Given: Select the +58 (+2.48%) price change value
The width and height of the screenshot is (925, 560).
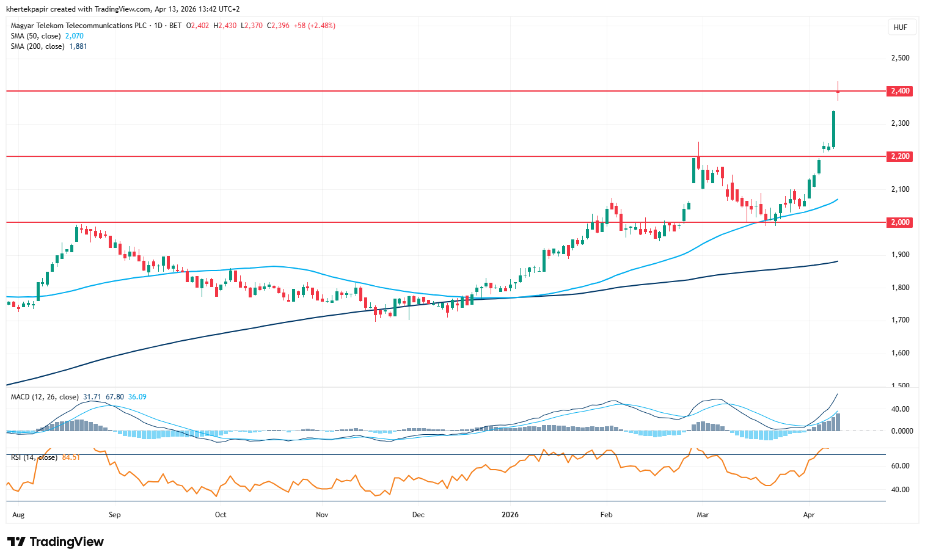Looking at the screenshot, I should click(314, 26).
